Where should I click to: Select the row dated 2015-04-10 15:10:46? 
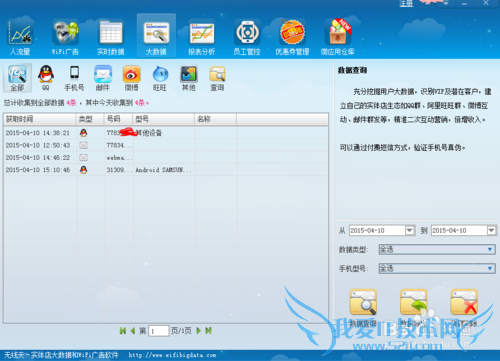click(x=166, y=170)
